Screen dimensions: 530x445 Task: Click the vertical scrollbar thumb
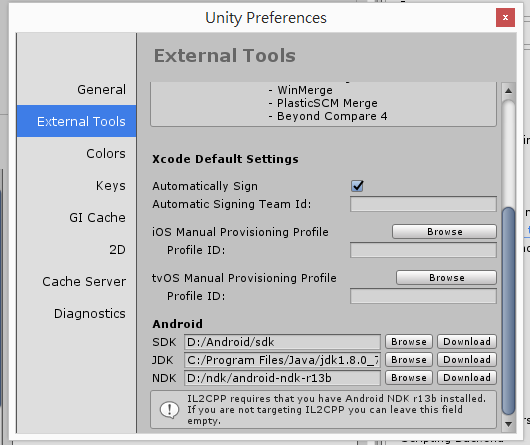tap(508, 311)
